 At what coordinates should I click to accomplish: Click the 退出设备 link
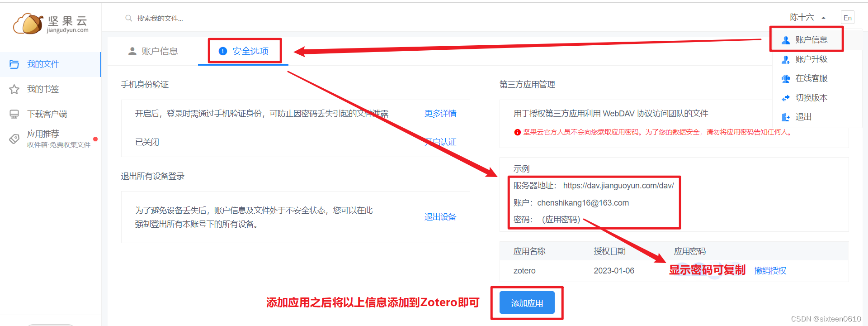coord(440,217)
